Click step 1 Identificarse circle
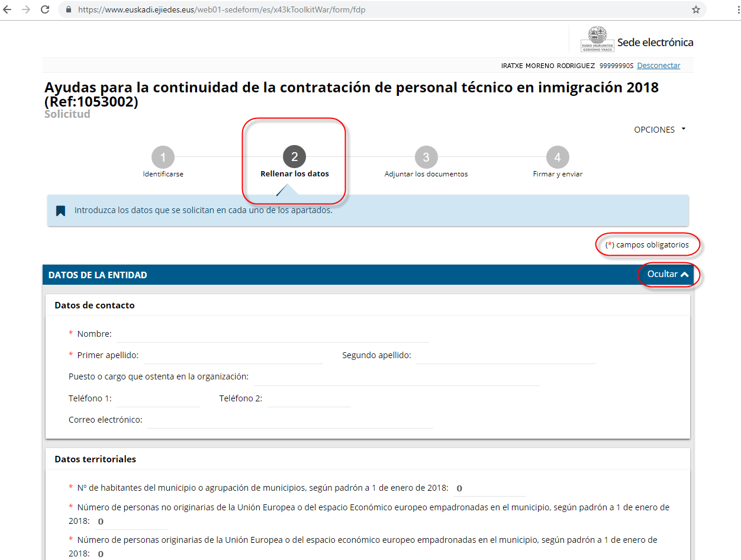This screenshot has width=741, height=560. pyautogui.click(x=163, y=157)
